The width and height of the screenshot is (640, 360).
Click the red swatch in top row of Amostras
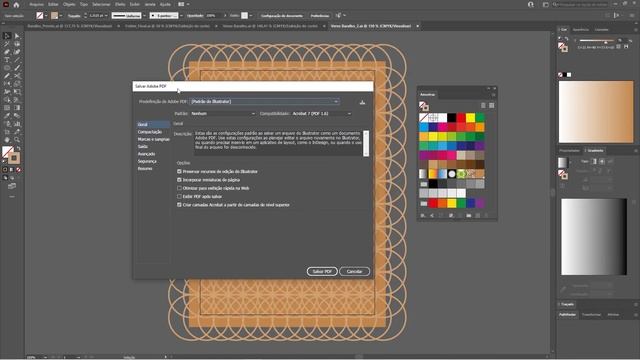point(461,118)
